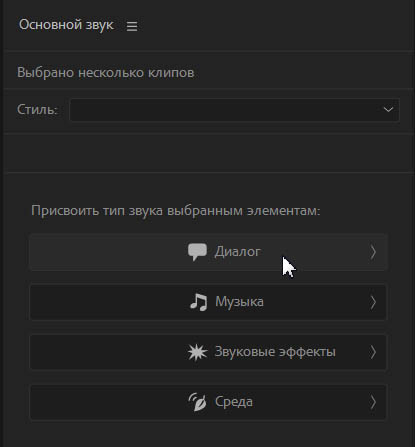The height and width of the screenshot is (447, 415).
Task: Assign the Звуковые эффекты audio type
Action: (x=208, y=352)
